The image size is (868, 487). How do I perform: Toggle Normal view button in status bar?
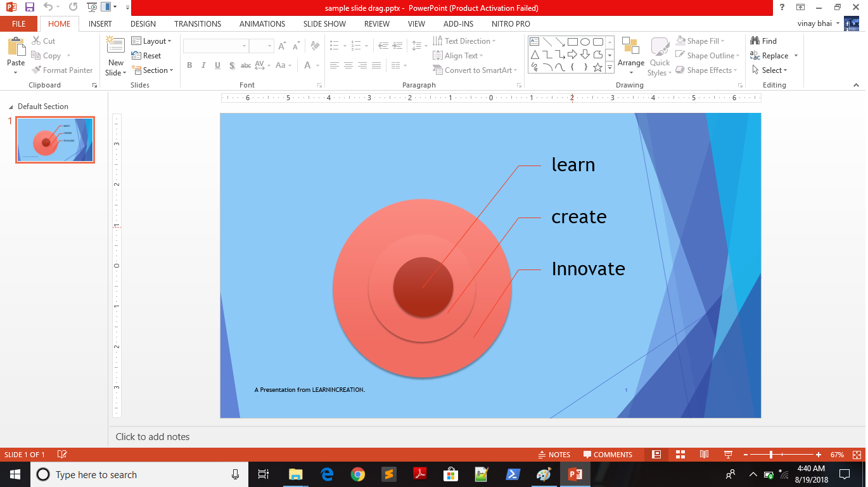coord(656,455)
